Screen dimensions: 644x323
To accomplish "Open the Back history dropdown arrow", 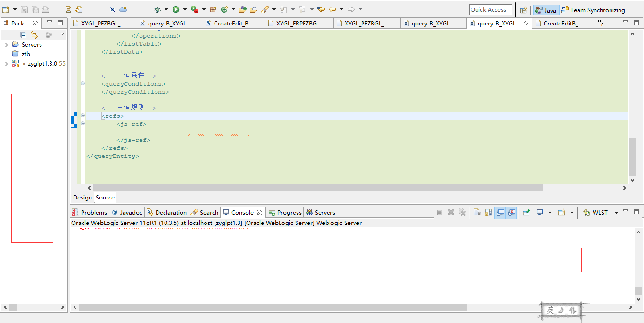I will click(341, 9).
